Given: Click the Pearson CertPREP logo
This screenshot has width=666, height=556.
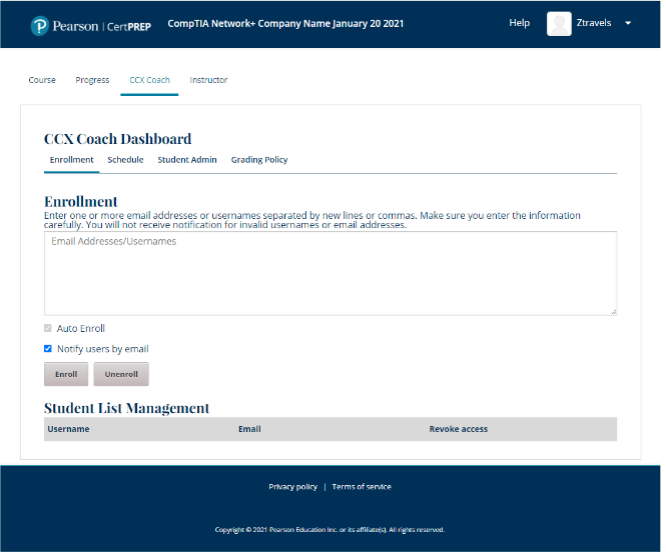Looking at the screenshot, I should point(90,25).
